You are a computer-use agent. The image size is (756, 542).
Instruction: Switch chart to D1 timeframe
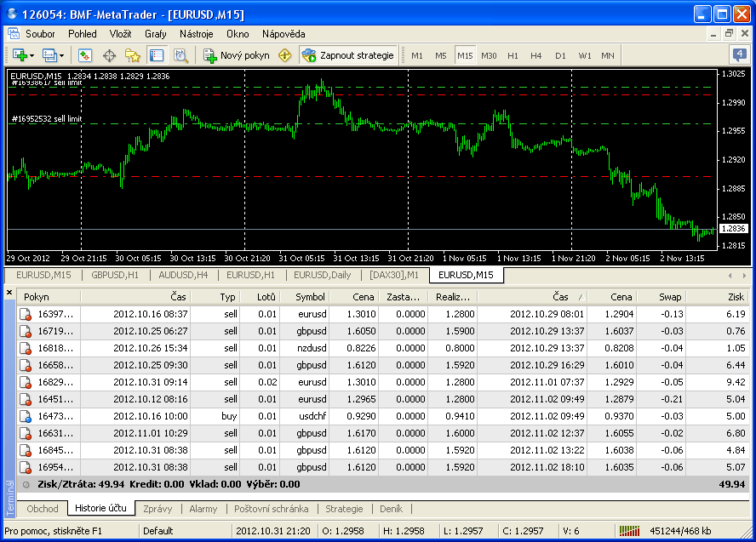coord(560,56)
